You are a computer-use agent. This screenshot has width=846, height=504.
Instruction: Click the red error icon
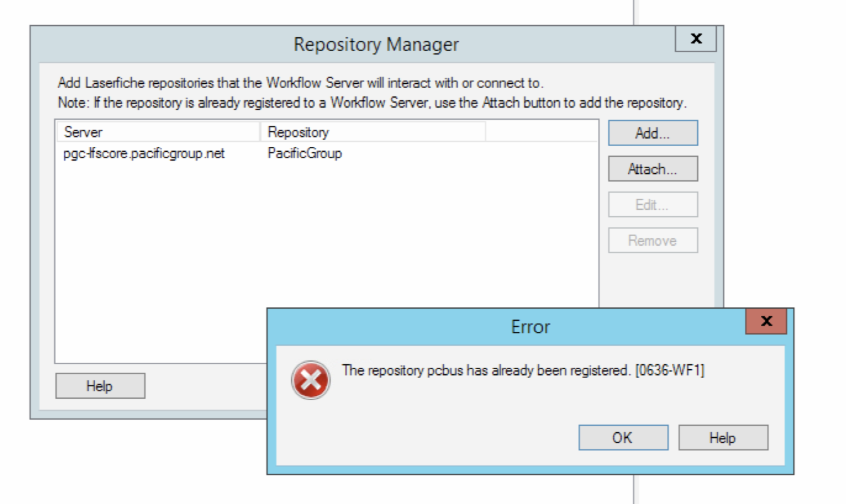tap(311, 380)
